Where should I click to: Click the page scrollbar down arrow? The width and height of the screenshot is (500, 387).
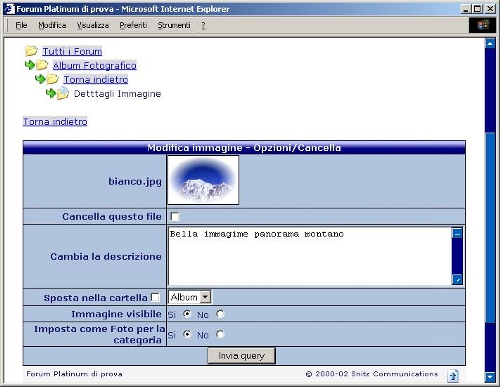coord(490,377)
